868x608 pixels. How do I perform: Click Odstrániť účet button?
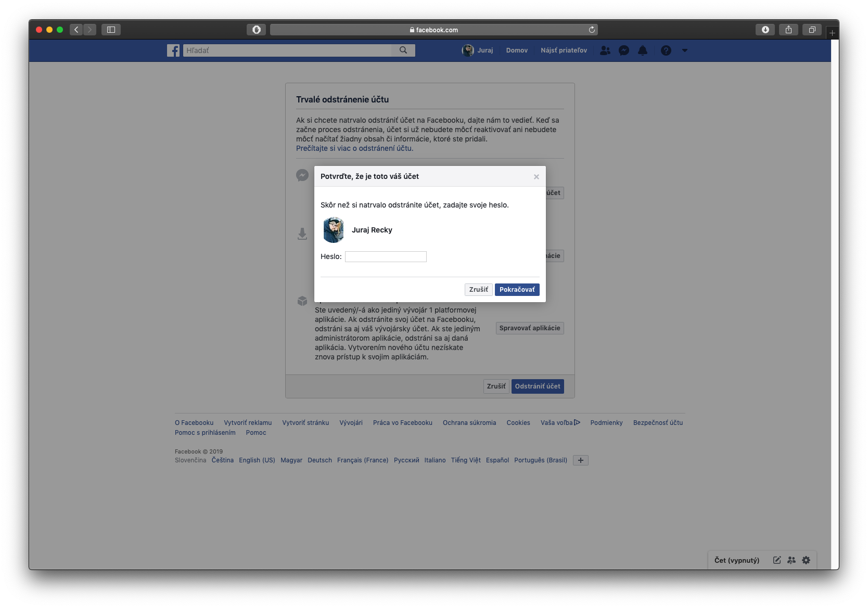pos(538,386)
